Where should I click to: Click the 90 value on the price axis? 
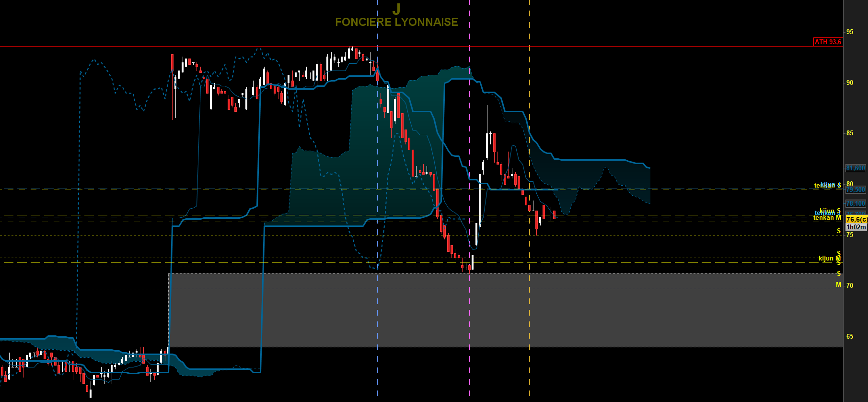click(x=850, y=83)
